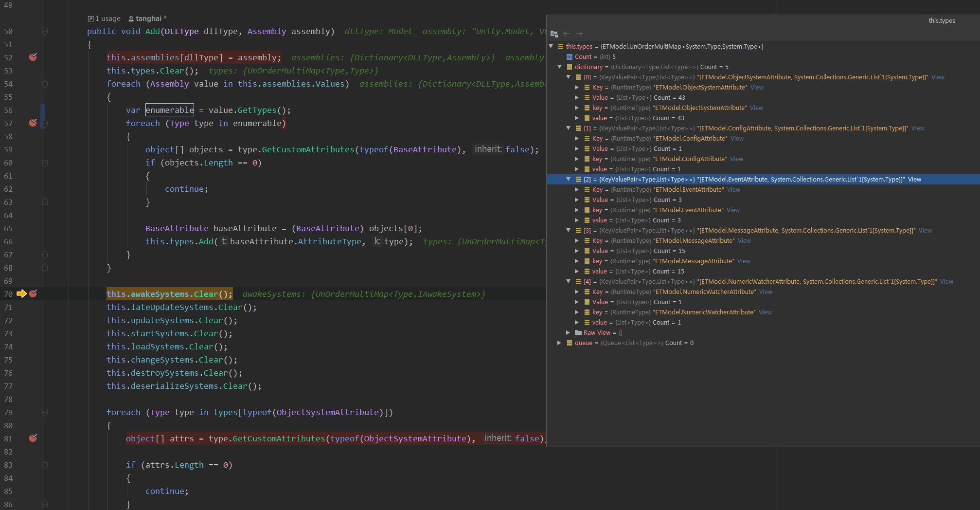Toggle the breakpoint on line 57

click(x=33, y=123)
